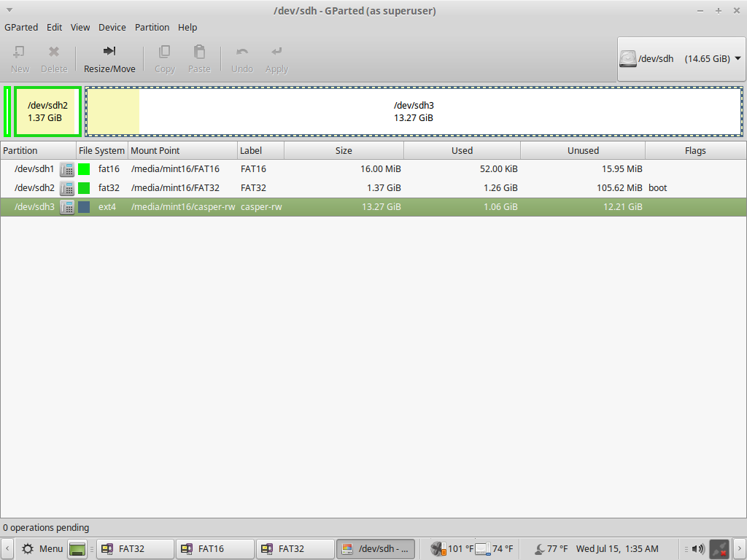The image size is (747, 560).
Task: Open the Device menu
Action: [112, 27]
